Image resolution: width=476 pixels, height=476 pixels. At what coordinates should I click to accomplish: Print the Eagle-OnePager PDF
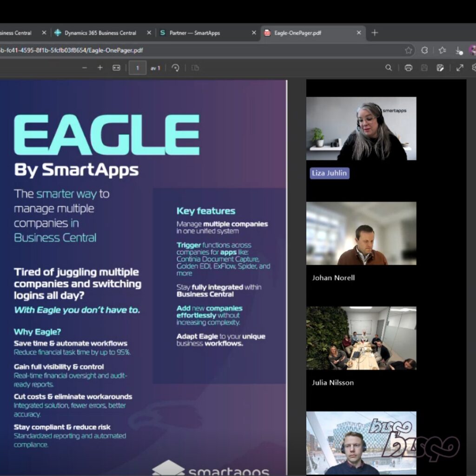point(408,68)
